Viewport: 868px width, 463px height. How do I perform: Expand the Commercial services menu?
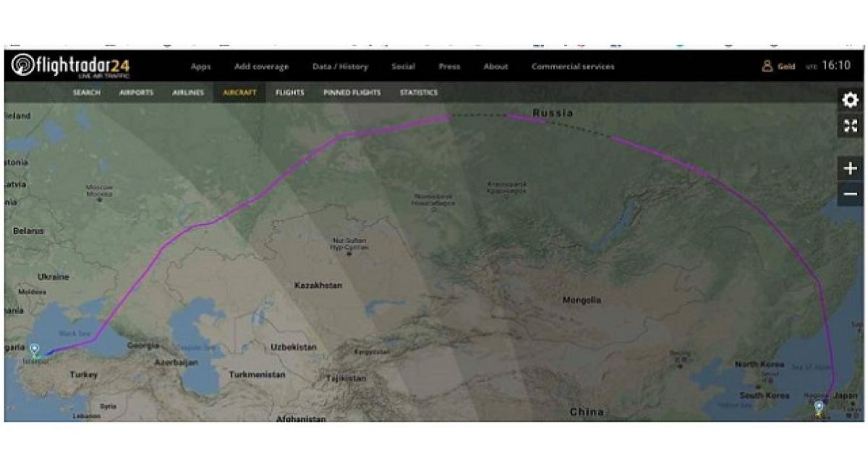coord(573,67)
